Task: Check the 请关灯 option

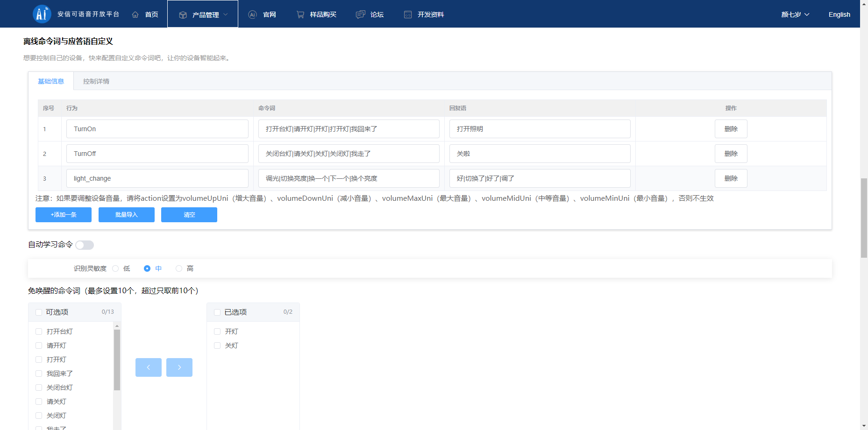Action: point(39,402)
